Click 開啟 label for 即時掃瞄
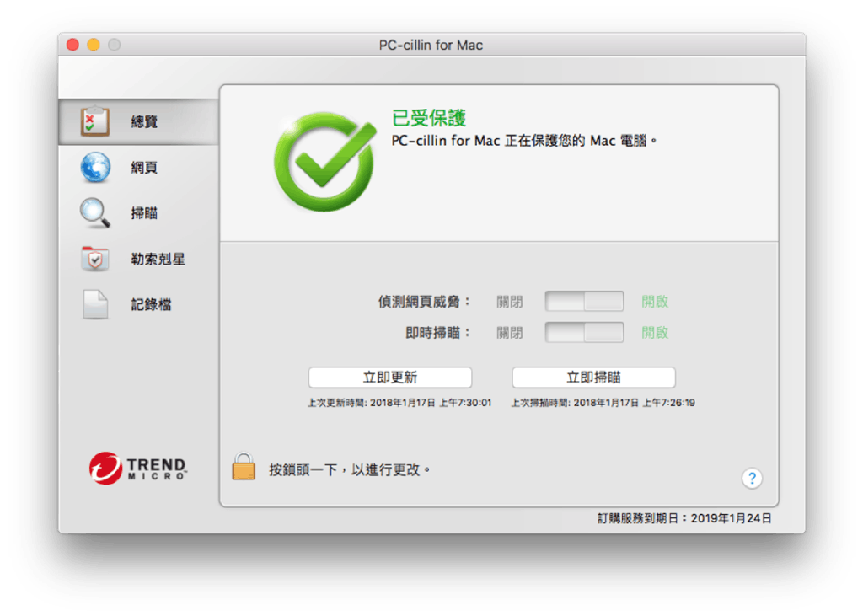Screen dimensions: 863x616 pos(654,333)
